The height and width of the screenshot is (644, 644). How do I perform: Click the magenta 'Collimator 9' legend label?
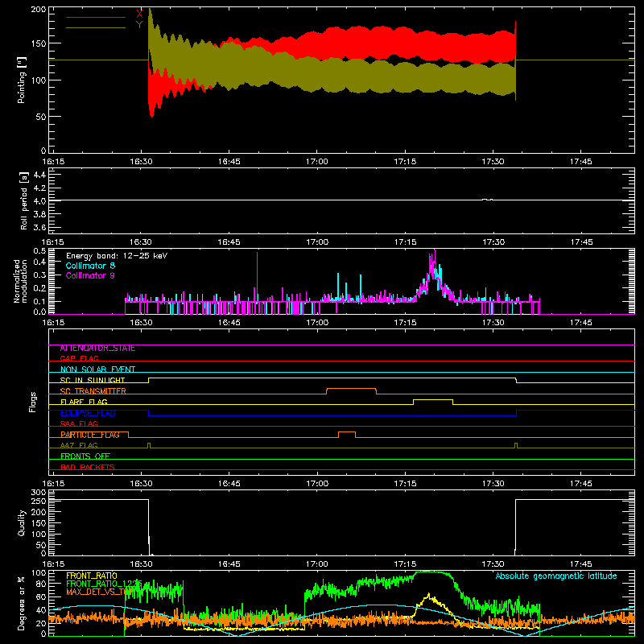click(x=90, y=275)
